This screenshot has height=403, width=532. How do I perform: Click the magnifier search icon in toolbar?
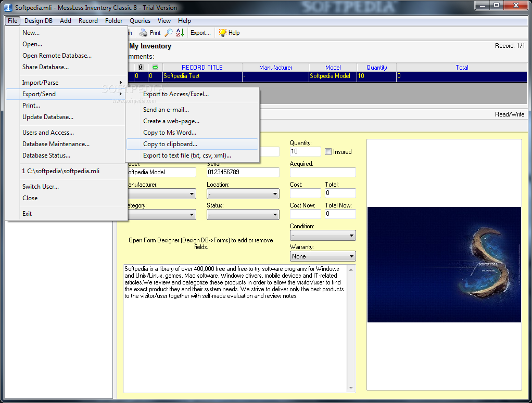(x=169, y=33)
